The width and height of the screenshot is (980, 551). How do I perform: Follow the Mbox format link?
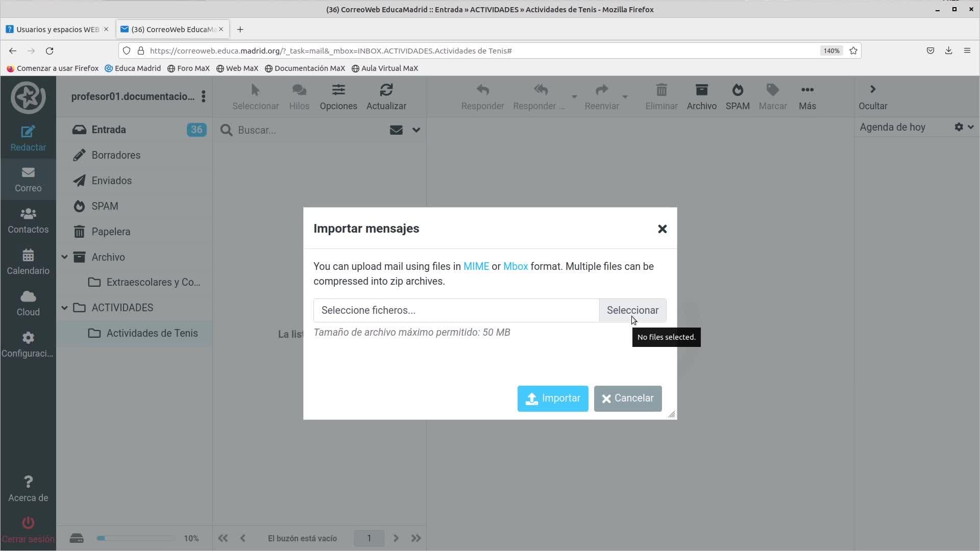[x=515, y=266]
